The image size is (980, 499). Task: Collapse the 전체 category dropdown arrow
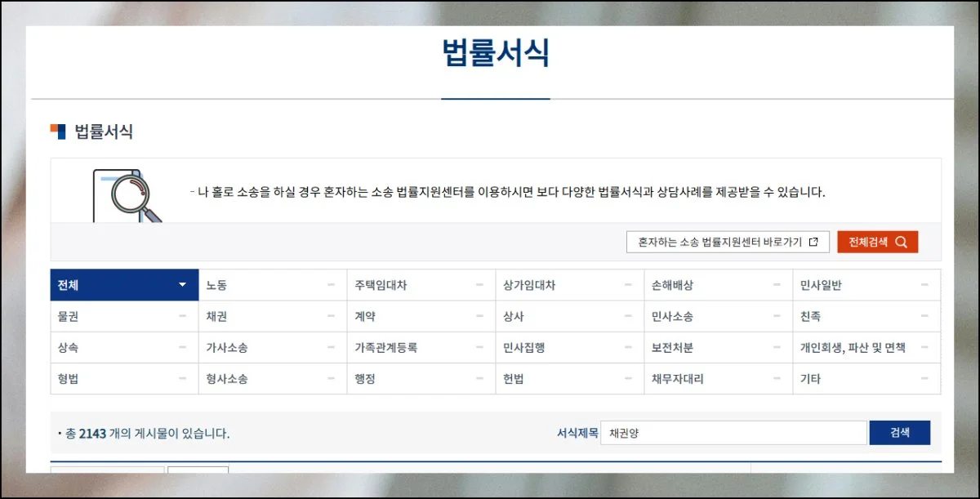[182, 285]
